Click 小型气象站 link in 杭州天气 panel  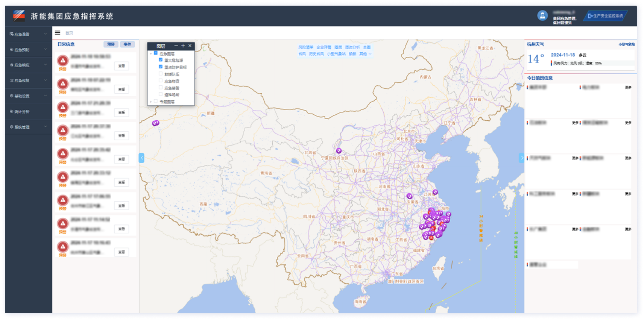pyautogui.click(x=626, y=44)
